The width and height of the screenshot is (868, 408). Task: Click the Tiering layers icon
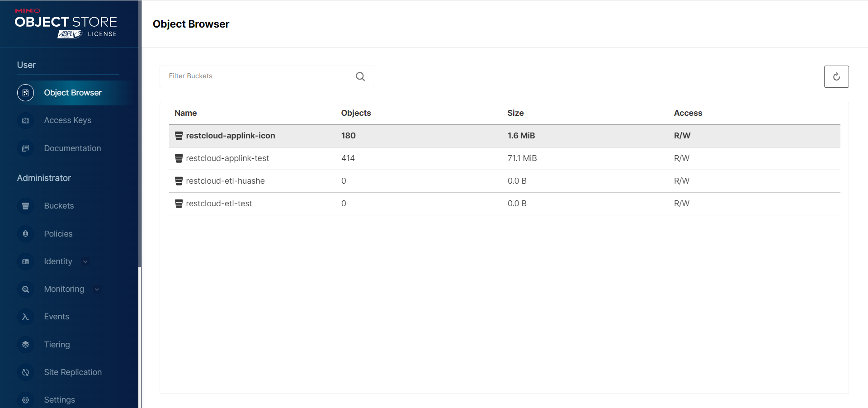click(26, 345)
